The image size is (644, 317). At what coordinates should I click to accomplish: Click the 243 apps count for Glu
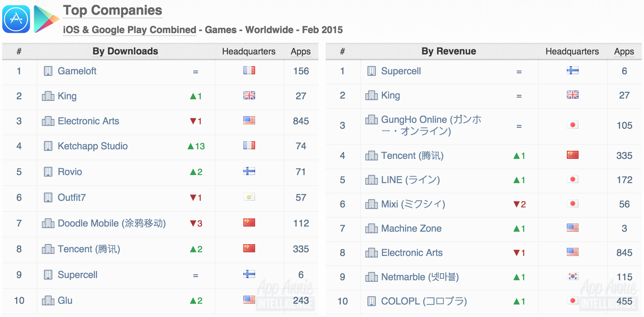[301, 300]
